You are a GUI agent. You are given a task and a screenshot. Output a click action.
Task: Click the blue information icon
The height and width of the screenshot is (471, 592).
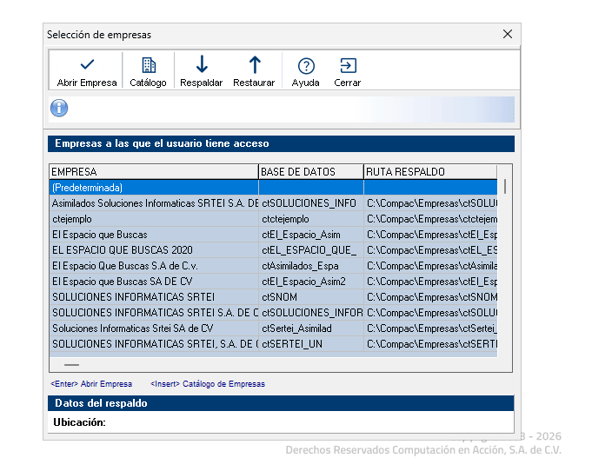[x=59, y=108]
